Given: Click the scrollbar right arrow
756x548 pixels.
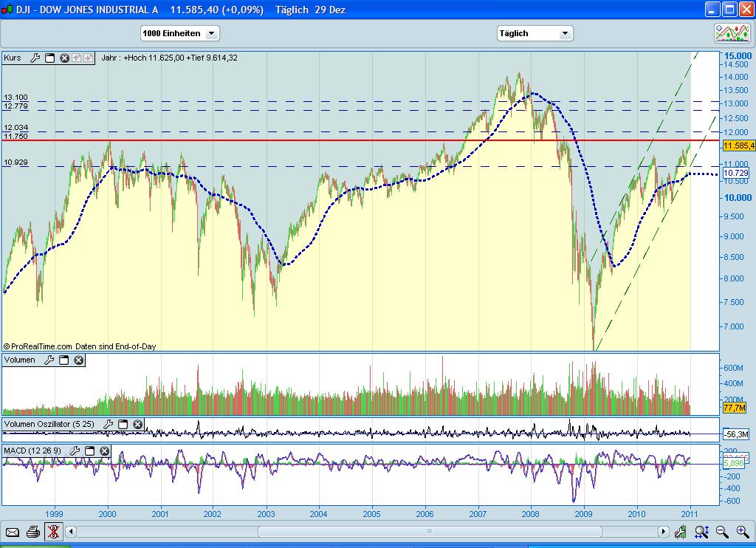Looking at the screenshot, I should 664,531.
